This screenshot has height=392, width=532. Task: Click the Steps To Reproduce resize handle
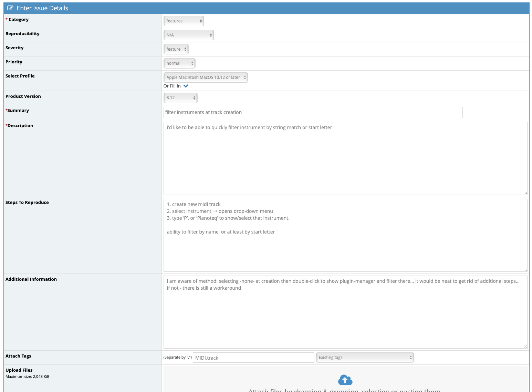coord(525,270)
